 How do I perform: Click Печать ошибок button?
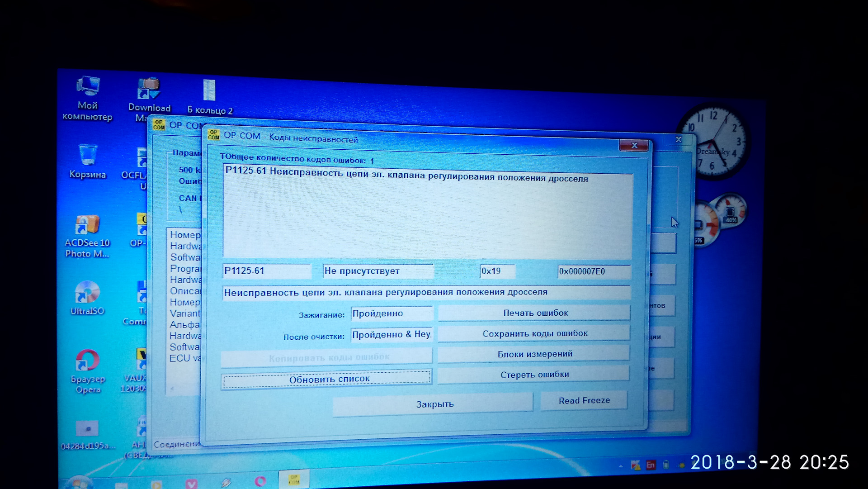[535, 313]
